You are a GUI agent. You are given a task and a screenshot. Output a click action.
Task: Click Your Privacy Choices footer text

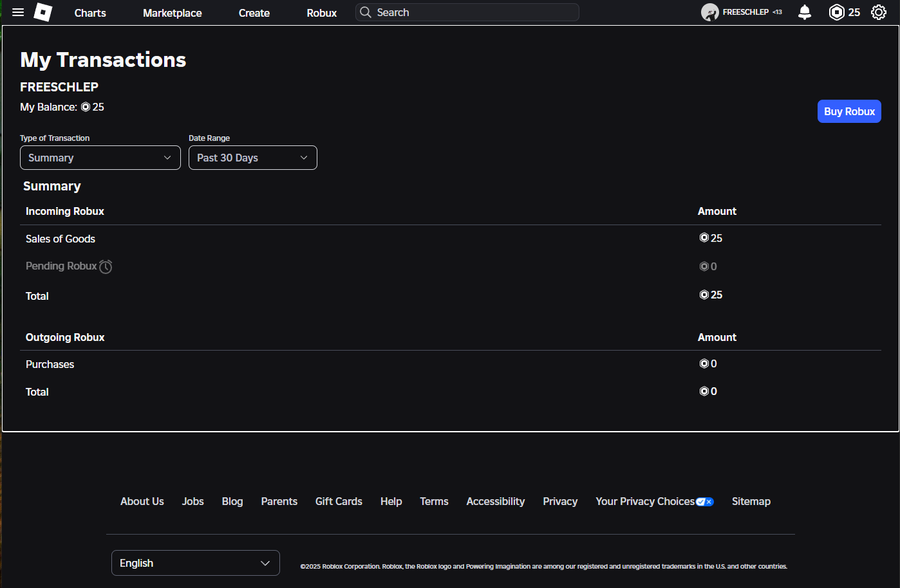pos(645,501)
